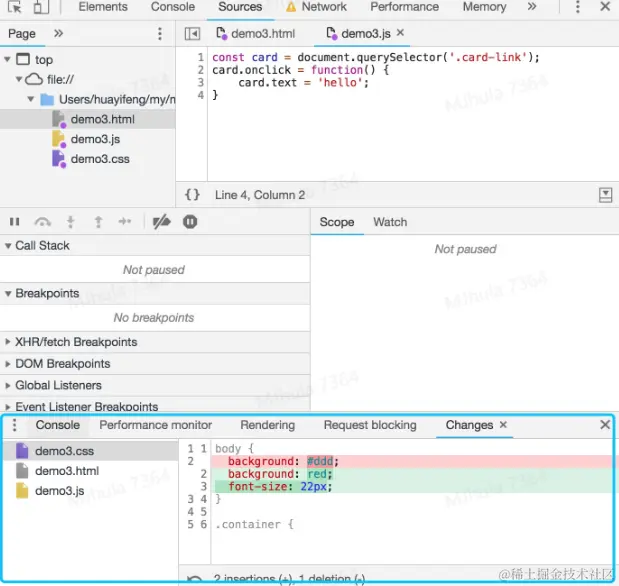
Task: Expand the DOM Breakpoints section
Action: coord(155,364)
